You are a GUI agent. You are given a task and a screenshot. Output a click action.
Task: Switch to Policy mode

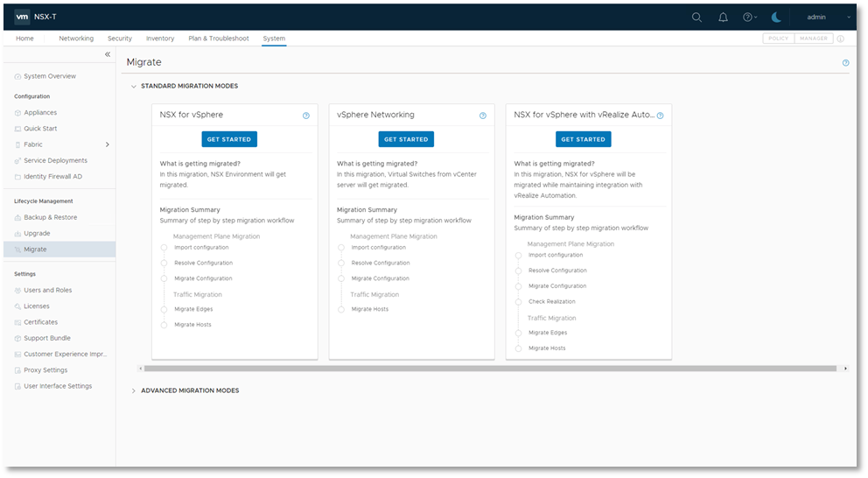pos(779,39)
